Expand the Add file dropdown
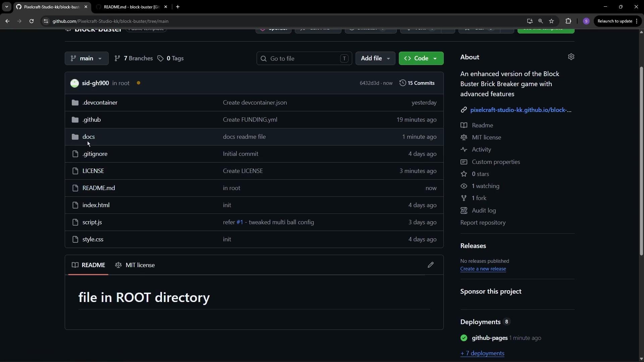The image size is (644, 362). tap(375, 58)
